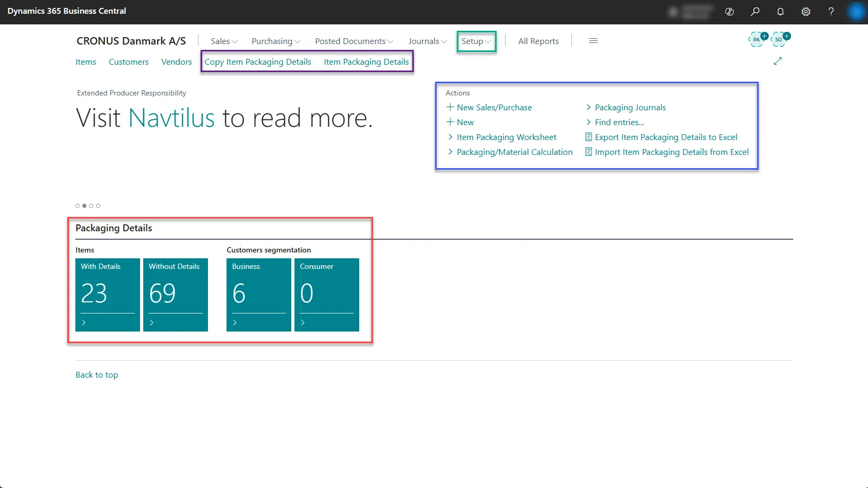868x488 pixels.
Task: Open the Copilot icon in the top bar
Action: (x=730, y=12)
